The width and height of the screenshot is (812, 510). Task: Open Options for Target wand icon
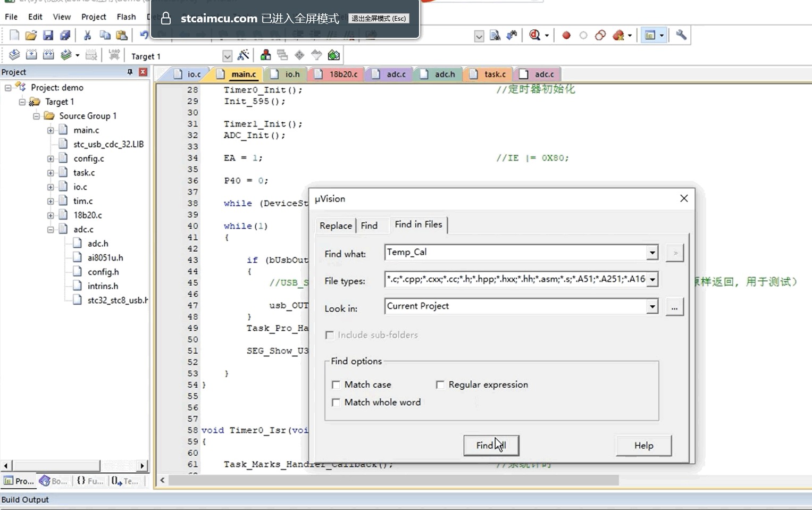coord(243,55)
